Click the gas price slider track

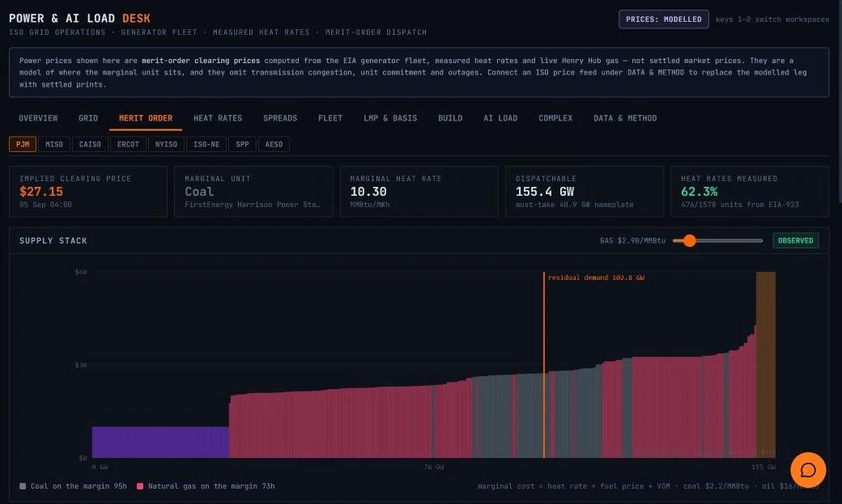point(717,240)
